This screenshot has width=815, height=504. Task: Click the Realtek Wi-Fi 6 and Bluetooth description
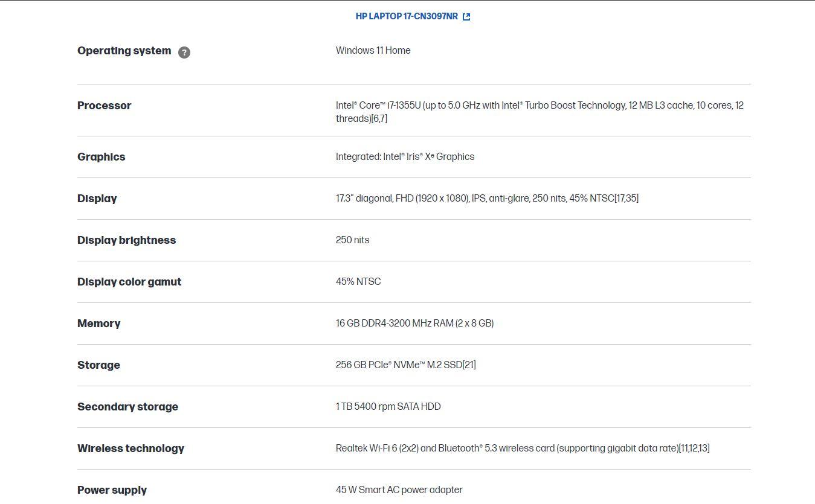click(523, 448)
